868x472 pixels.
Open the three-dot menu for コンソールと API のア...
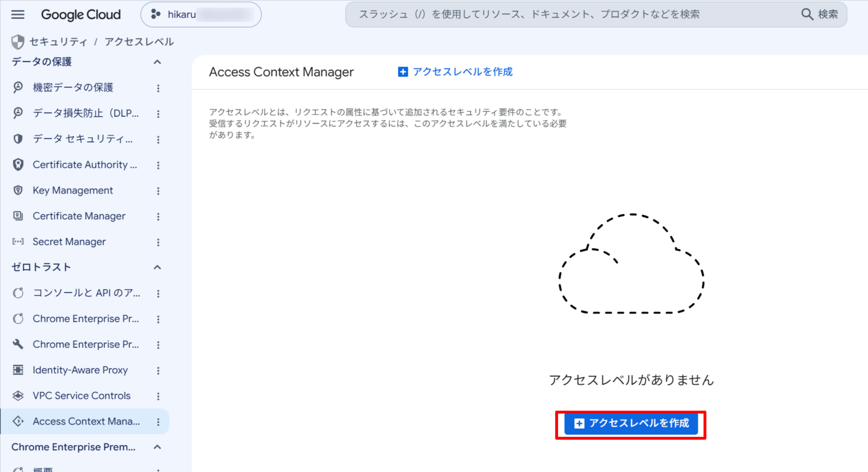pos(158,293)
